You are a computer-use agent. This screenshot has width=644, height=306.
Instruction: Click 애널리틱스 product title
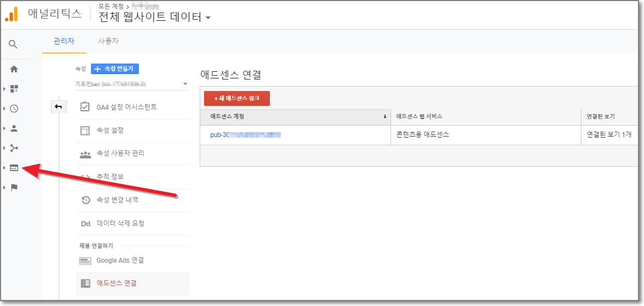(x=55, y=14)
